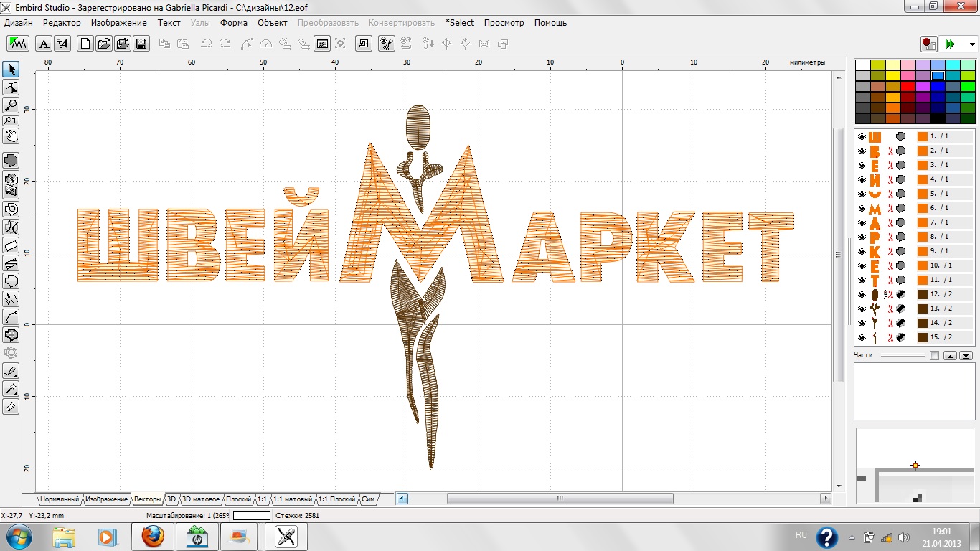Select the magnifier zoom tool
The width and height of the screenshot is (980, 551).
click(11, 105)
